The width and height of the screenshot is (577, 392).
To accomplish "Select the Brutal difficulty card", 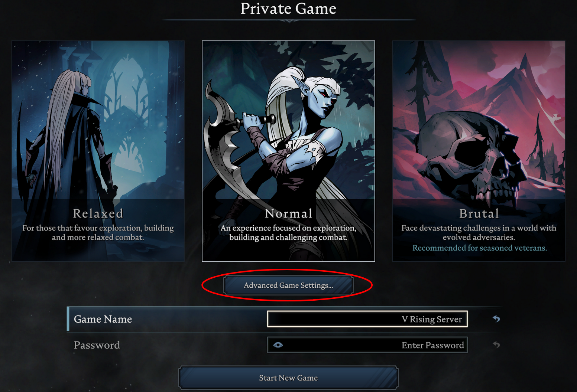I will (479, 151).
